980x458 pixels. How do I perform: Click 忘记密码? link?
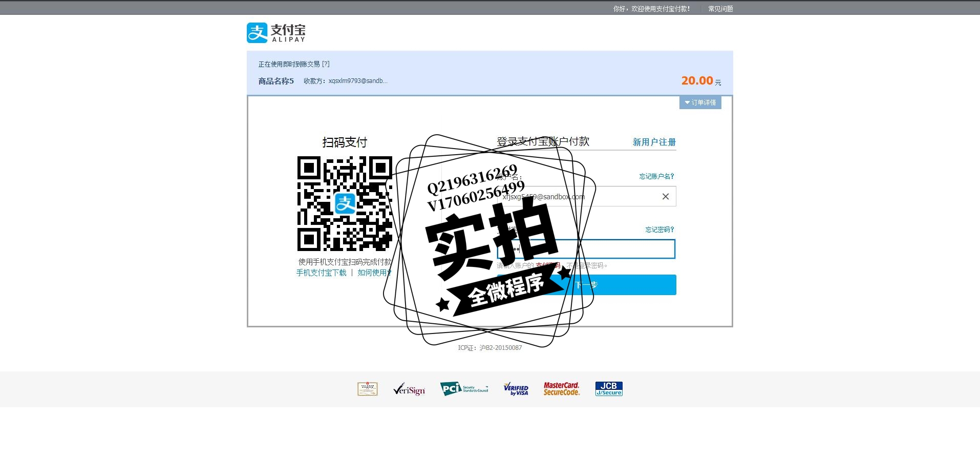pos(659,230)
